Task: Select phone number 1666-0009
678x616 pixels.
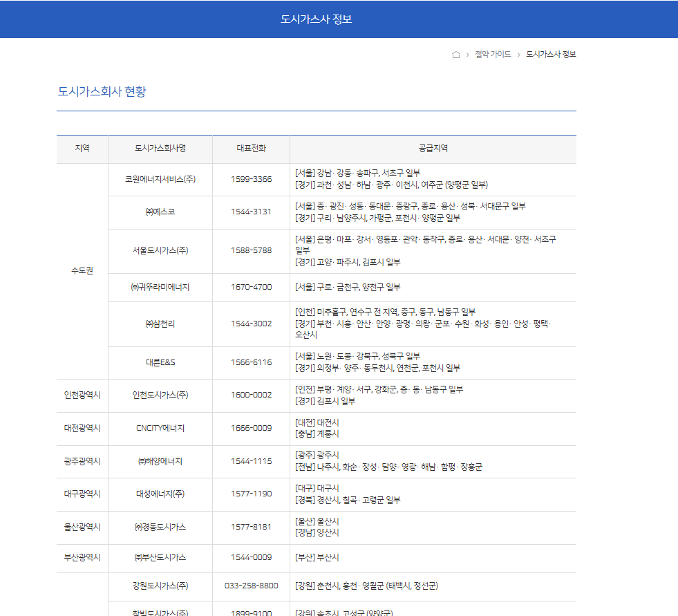Action: [251, 428]
